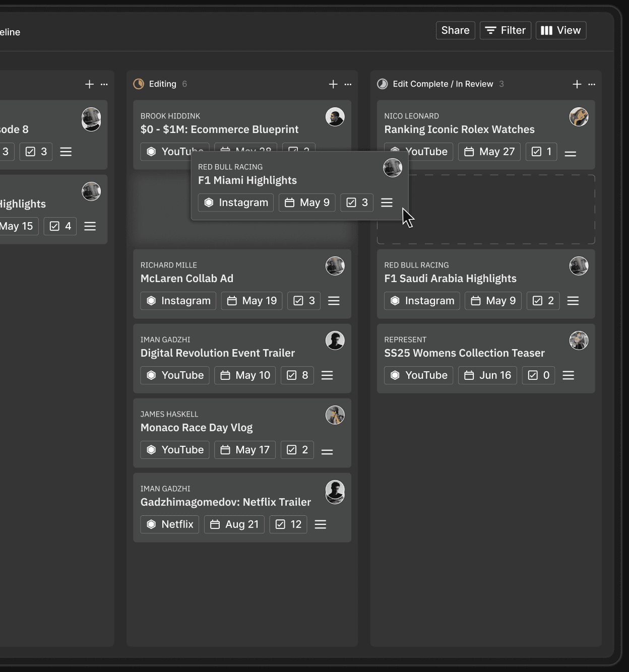Click priority icon on McLaren Collab Ad
The image size is (629, 672).
(334, 301)
